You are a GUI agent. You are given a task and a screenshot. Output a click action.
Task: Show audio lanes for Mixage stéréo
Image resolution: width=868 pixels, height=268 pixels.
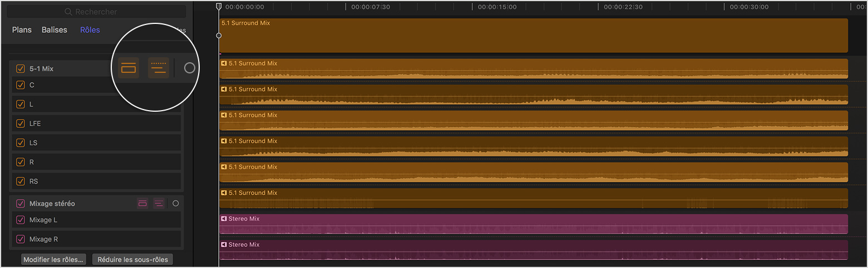point(142,204)
